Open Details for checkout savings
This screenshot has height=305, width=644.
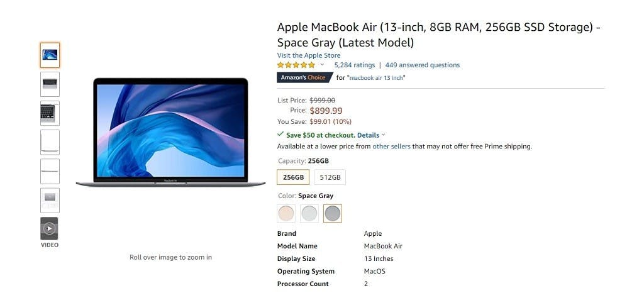pyautogui.click(x=369, y=135)
